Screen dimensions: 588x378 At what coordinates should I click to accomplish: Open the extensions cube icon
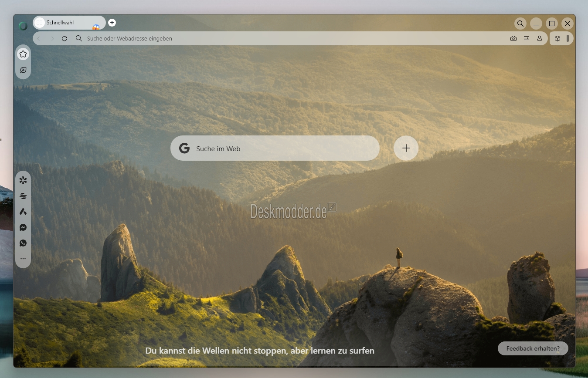[x=557, y=38]
